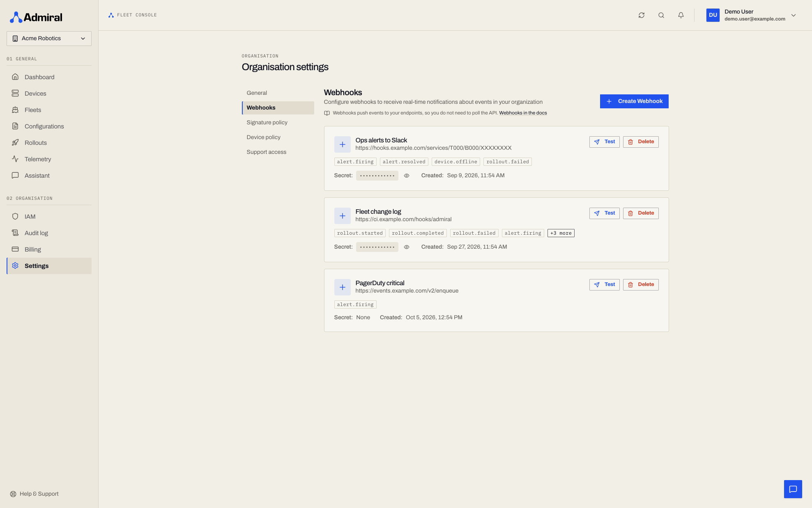Open IAM section
Viewport: 812px width, 508px height.
point(49,217)
